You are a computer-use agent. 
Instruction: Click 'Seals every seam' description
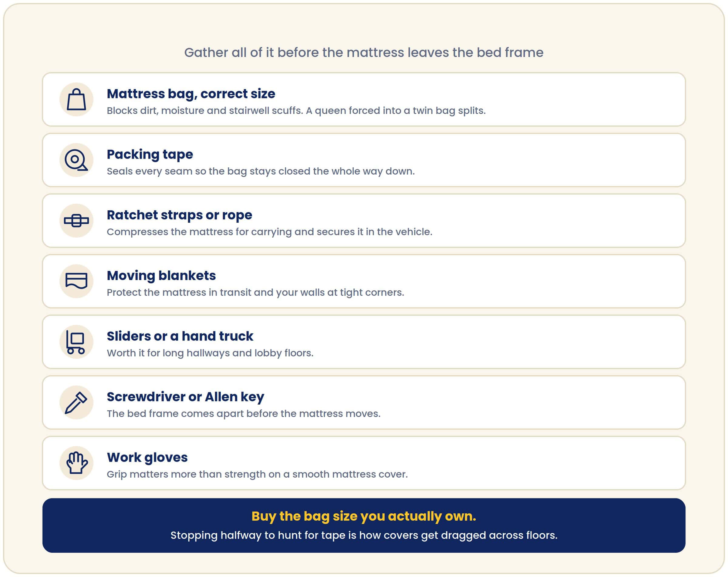(x=261, y=172)
